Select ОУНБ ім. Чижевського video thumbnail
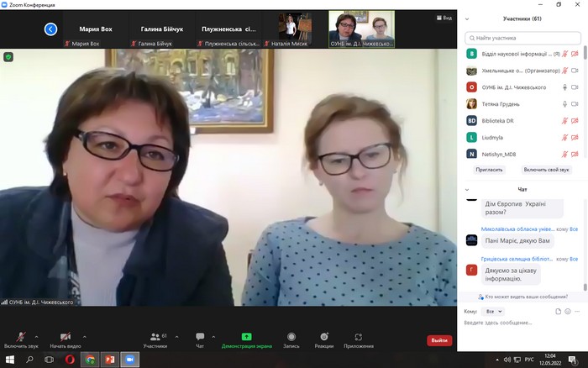588x368 pixels. coord(361,29)
